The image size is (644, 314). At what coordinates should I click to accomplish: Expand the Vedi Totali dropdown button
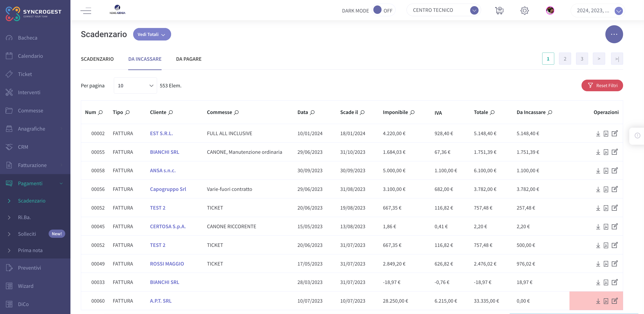point(152,34)
